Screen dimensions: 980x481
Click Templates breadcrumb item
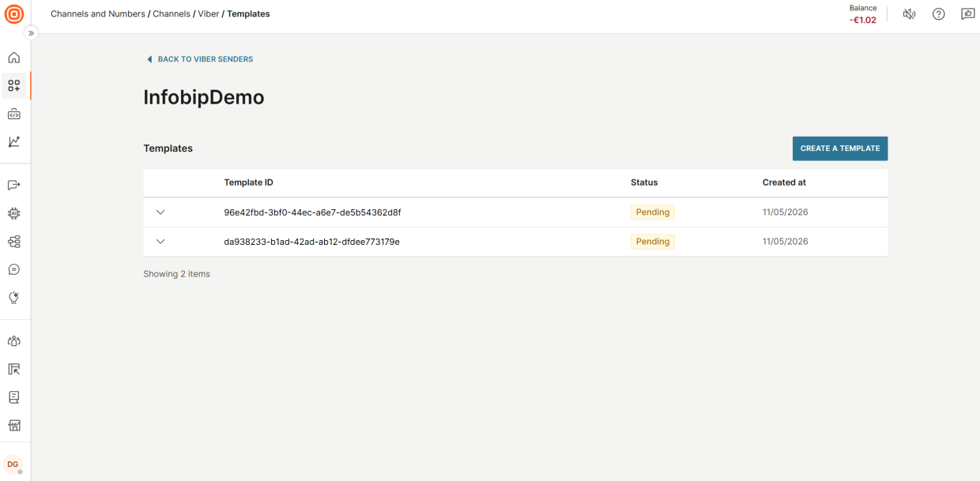point(248,14)
